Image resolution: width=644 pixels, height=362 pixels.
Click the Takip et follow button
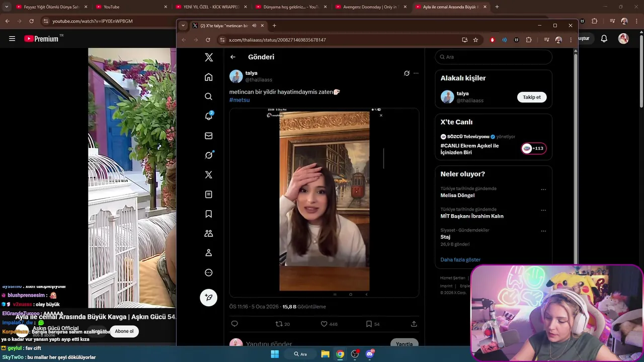point(532,97)
